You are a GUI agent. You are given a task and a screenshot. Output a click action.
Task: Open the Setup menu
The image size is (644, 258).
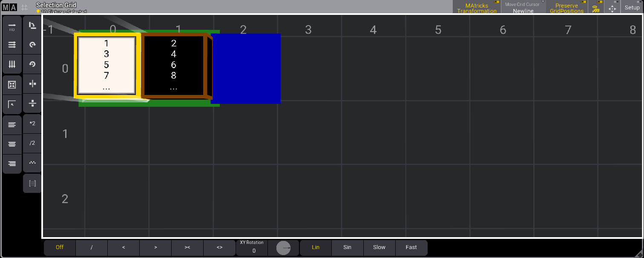632,7
